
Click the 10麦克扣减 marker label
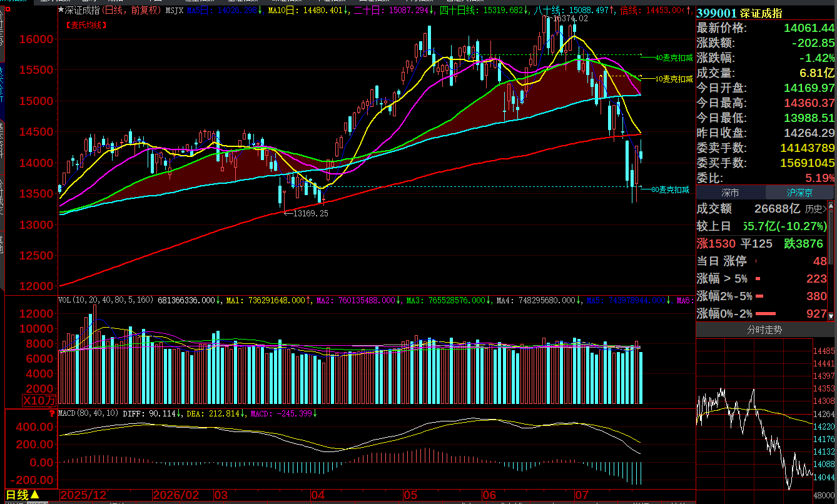point(674,79)
